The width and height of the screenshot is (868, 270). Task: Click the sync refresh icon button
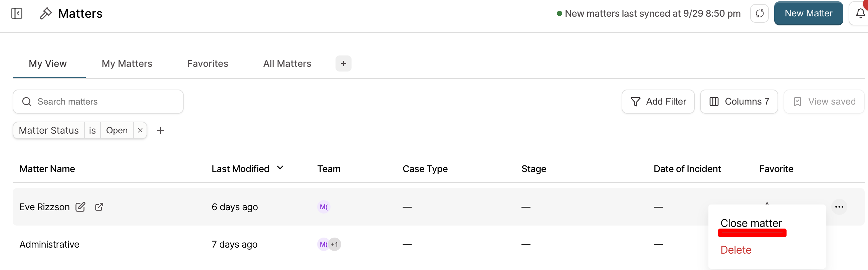[759, 13]
